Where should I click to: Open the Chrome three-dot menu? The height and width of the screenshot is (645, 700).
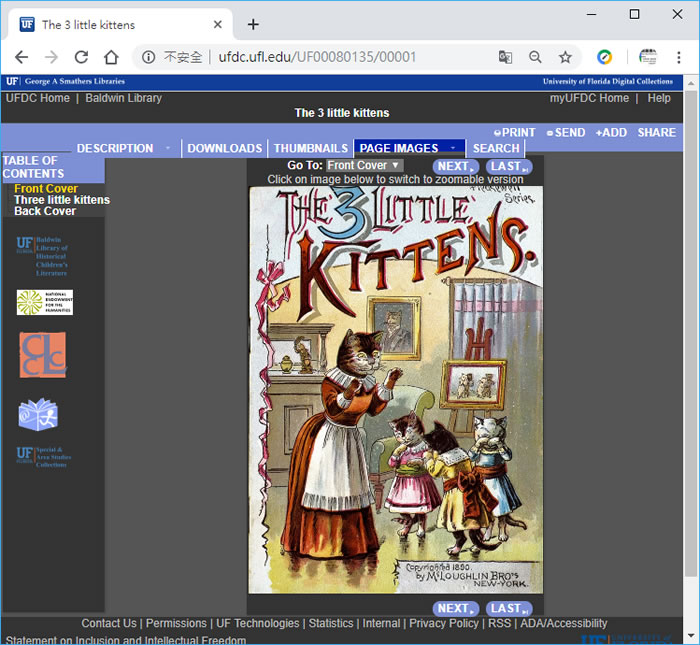coord(679,57)
